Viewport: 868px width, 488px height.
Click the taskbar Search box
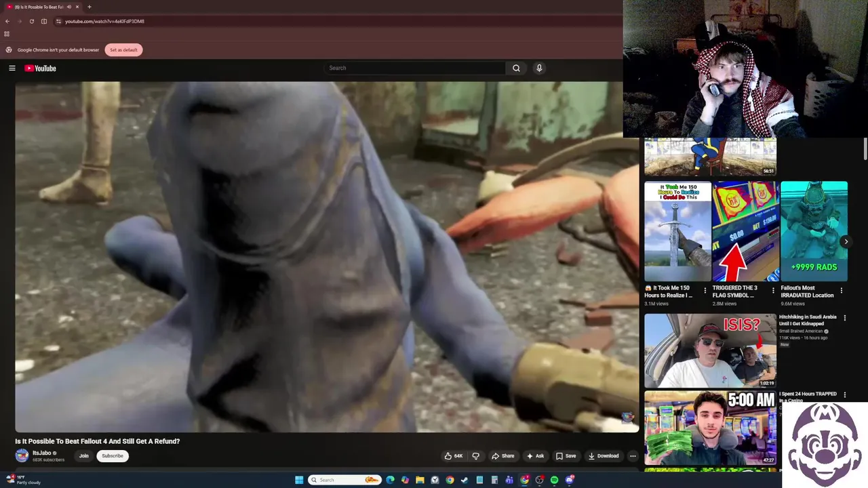344,480
